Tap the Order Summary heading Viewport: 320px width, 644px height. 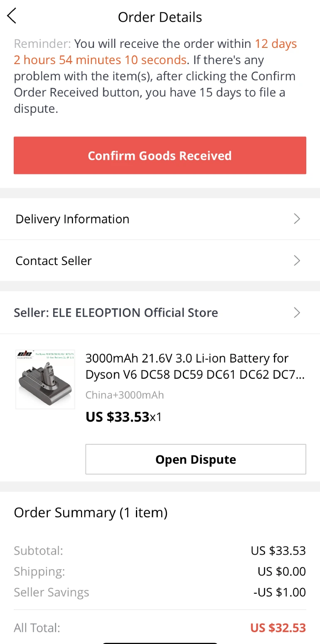tap(91, 513)
